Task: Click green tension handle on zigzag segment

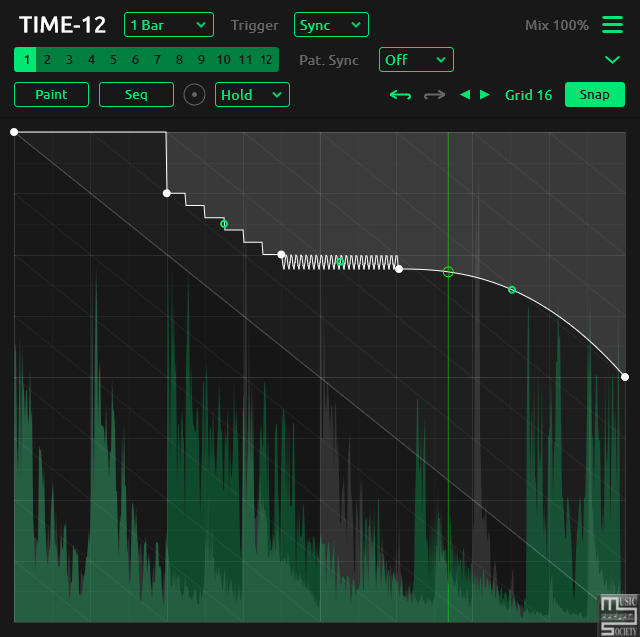Action: click(340, 262)
